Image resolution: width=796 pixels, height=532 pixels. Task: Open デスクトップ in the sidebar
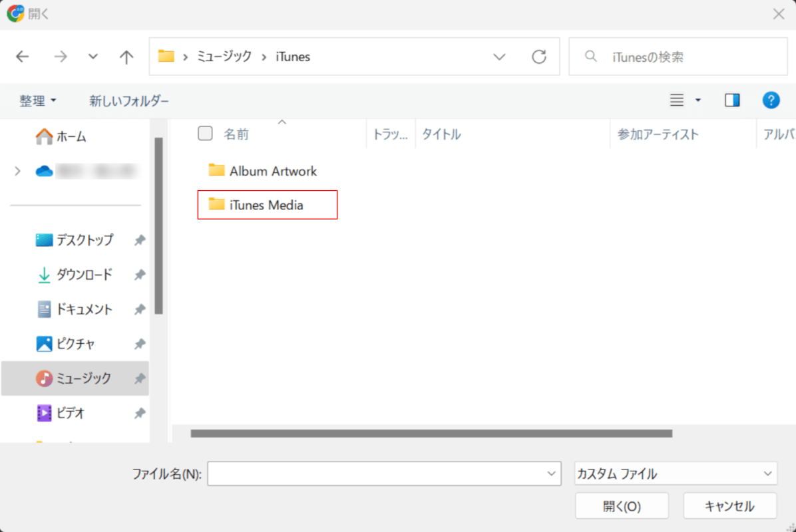pos(75,240)
